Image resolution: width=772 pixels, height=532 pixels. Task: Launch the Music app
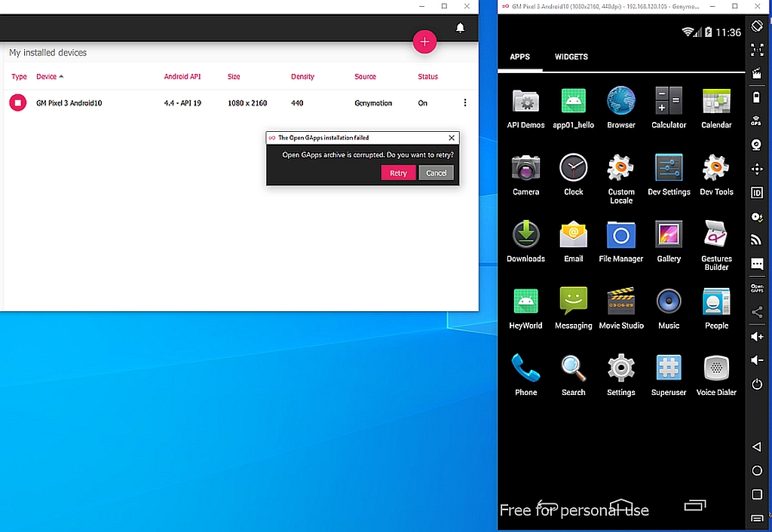(x=669, y=308)
